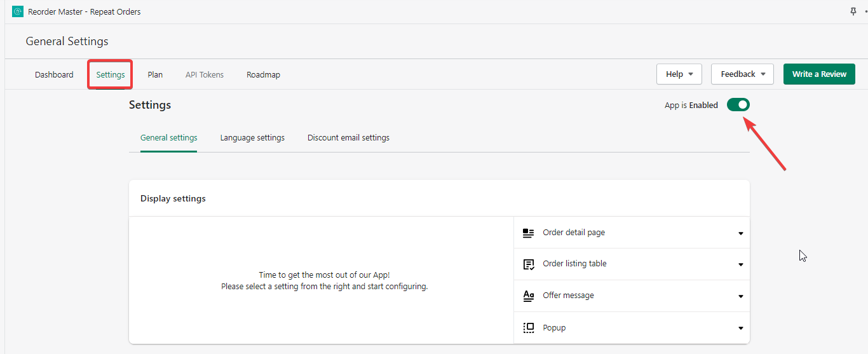
Task: Disable the App is Enabled toggle
Action: click(x=738, y=105)
